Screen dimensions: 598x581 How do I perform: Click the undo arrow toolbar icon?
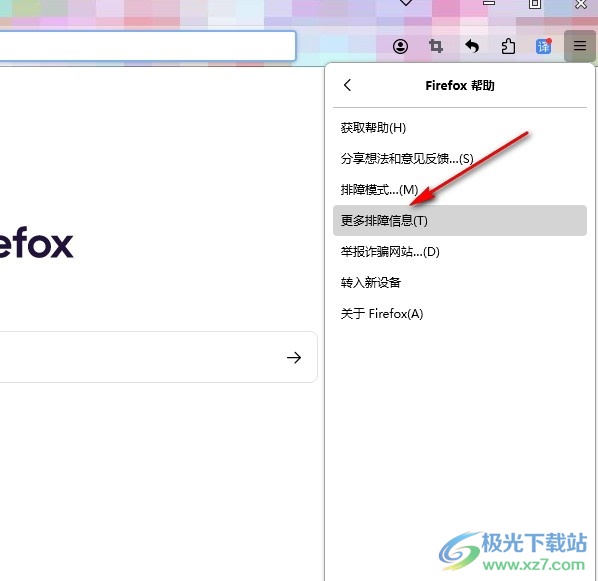(472, 47)
